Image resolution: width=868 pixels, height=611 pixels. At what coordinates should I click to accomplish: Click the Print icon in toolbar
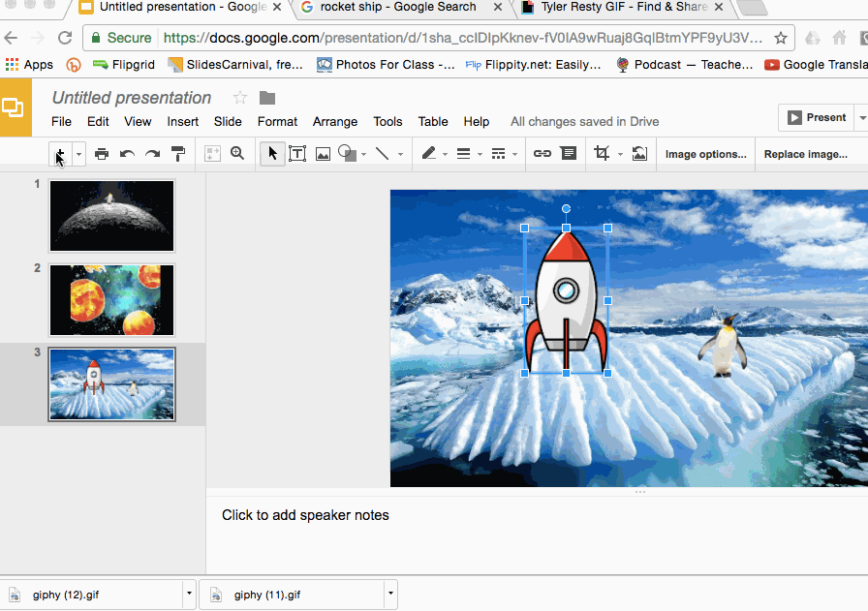click(102, 154)
